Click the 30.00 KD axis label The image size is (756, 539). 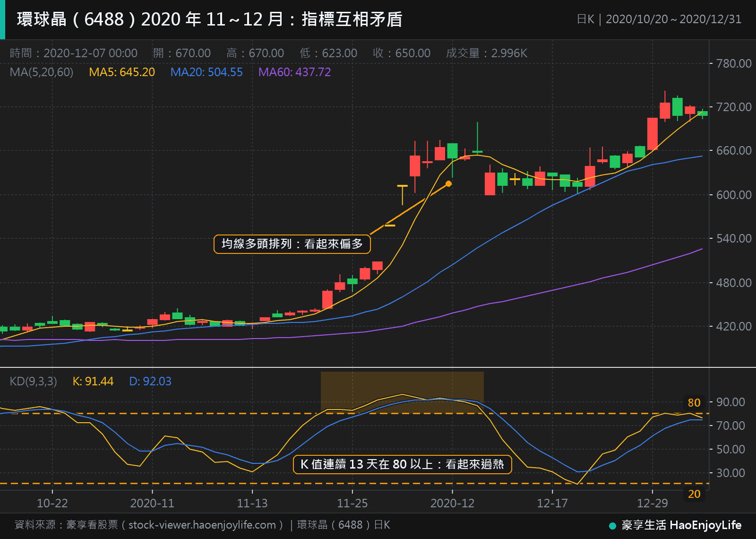pyautogui.click(x=730, y=473)
